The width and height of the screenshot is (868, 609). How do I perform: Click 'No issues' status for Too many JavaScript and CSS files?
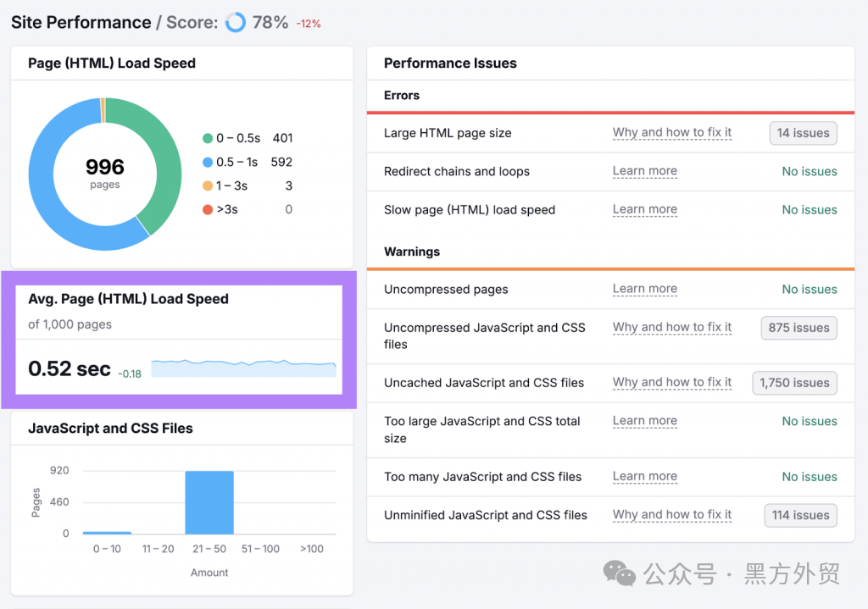click(810, 477)
